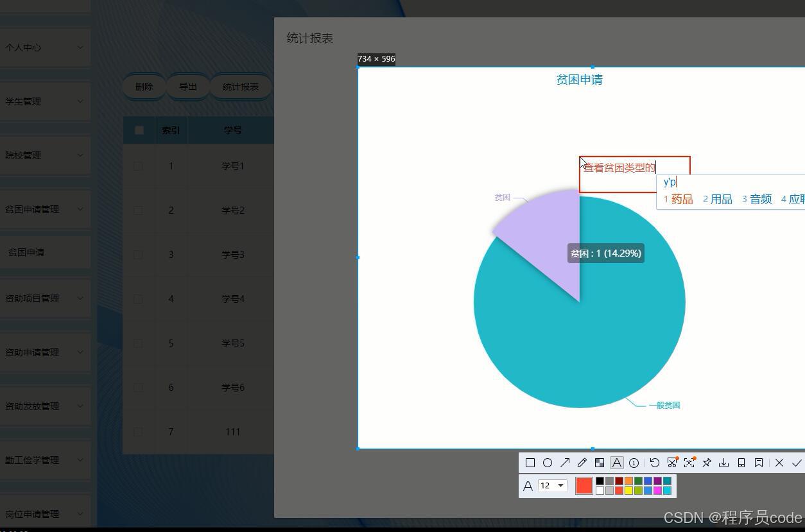Expand 个人中心 sidebar menu
This screenshot has height=532, width=805.
[44, 47]
